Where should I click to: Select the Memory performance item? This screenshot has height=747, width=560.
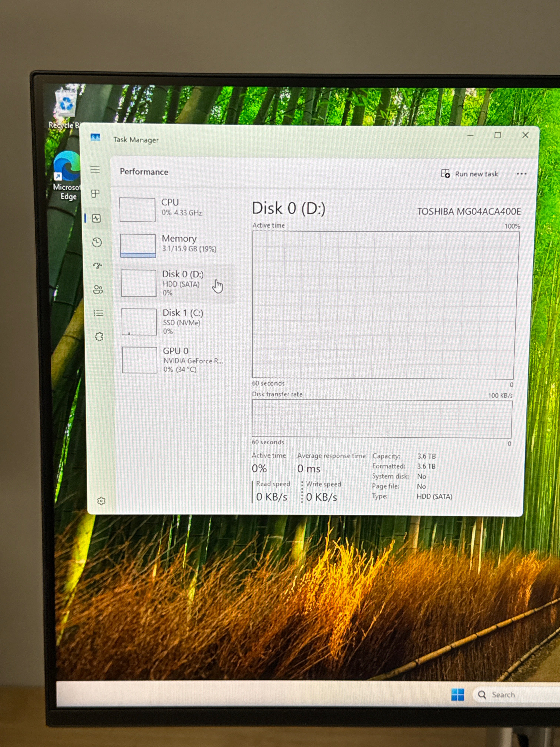(x=176, y=245)
